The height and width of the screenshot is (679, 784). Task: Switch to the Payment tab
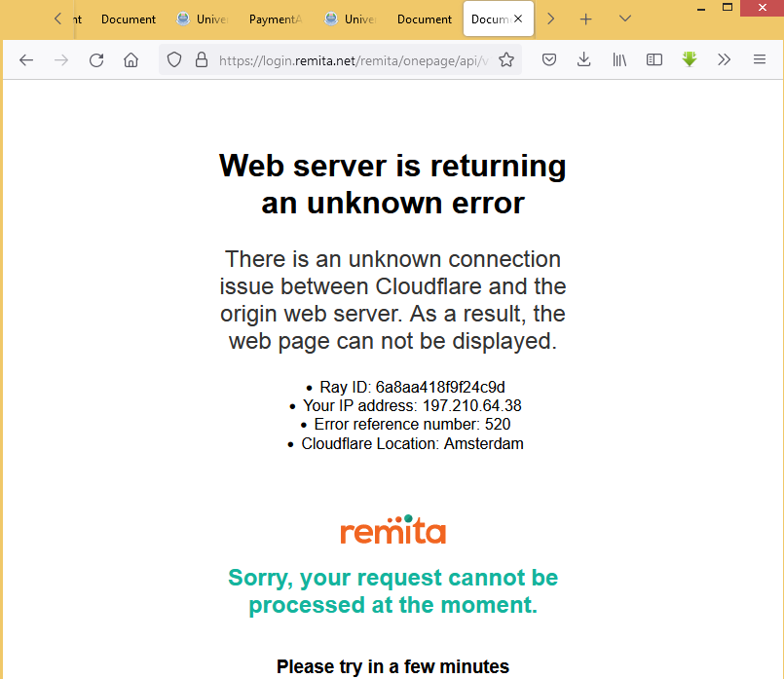(275, 19)
